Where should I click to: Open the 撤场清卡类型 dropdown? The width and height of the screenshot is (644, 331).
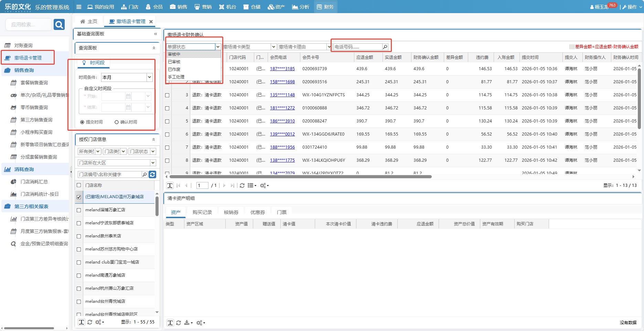pyautogui.click(x=273, y=47)
